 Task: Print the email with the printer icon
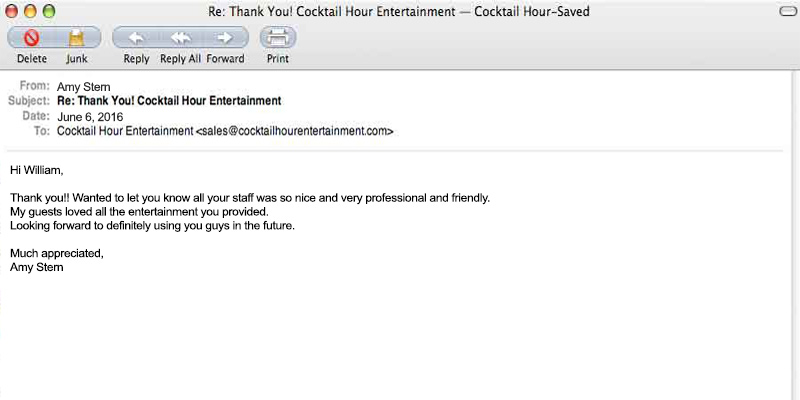click(x=278, y=39)
